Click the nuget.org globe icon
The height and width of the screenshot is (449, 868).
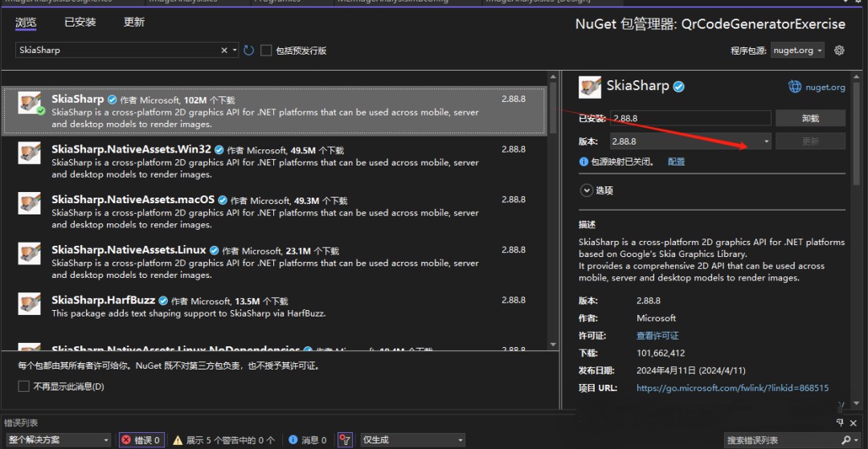(x=795, y=87)
